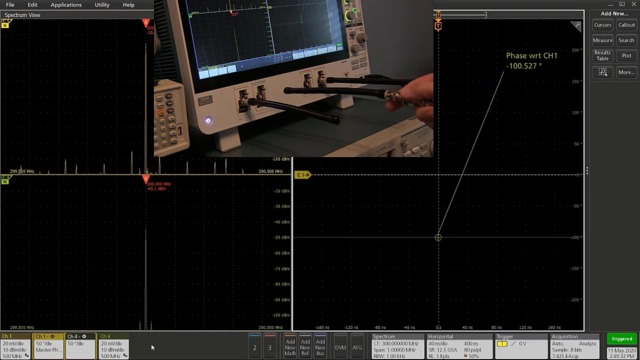Turn on channel 3
Screen dimensions: 640x360
point(269,347)
